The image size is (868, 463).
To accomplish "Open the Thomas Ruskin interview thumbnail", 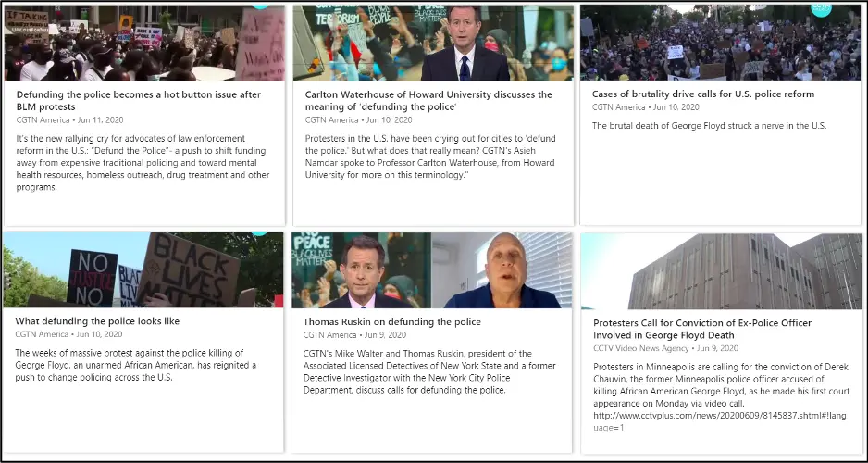I will pyautogui.click(x=432, y=270).
